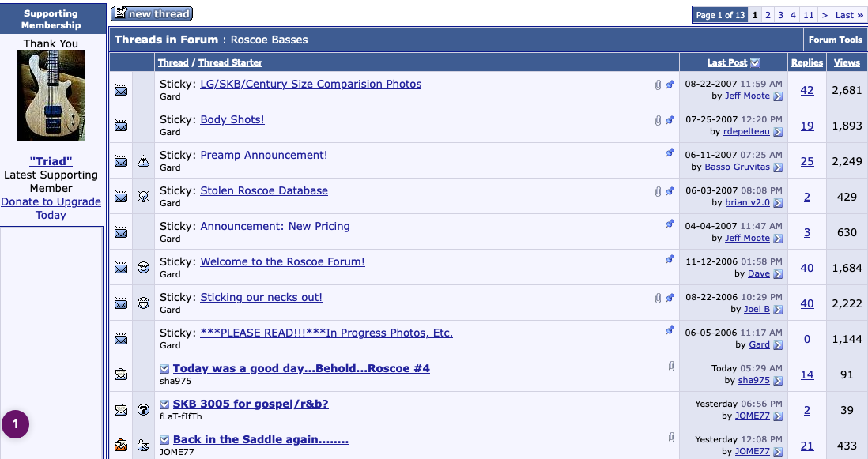Open LG/SKB/Century Size Comparision Photos thread
The height and width of the screenshot is (459, 868).
pyautogui.click(x=311, y=84)
